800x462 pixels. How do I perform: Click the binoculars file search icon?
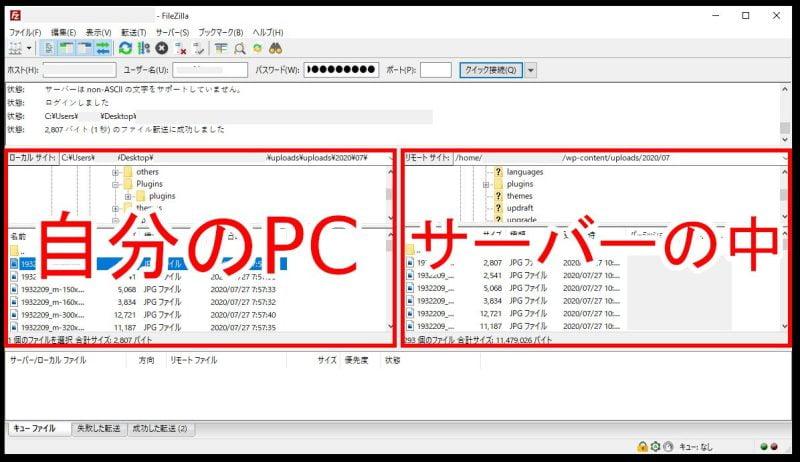275,47
